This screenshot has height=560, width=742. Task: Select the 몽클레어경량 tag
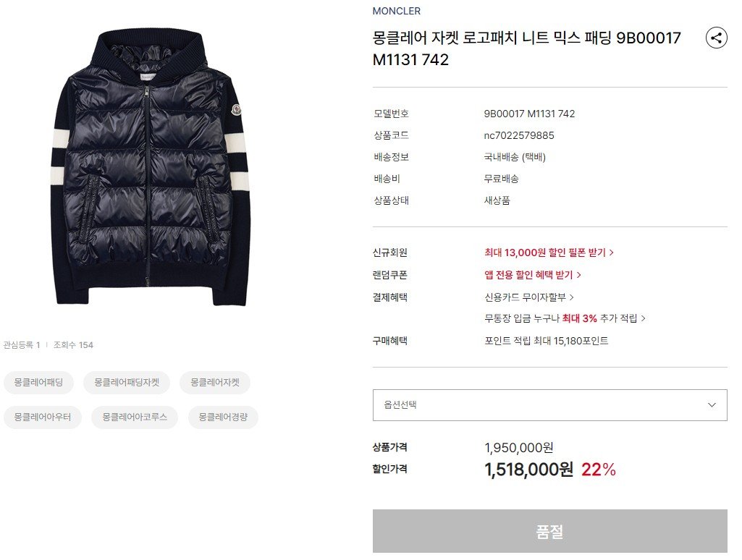tap(223, 417)
